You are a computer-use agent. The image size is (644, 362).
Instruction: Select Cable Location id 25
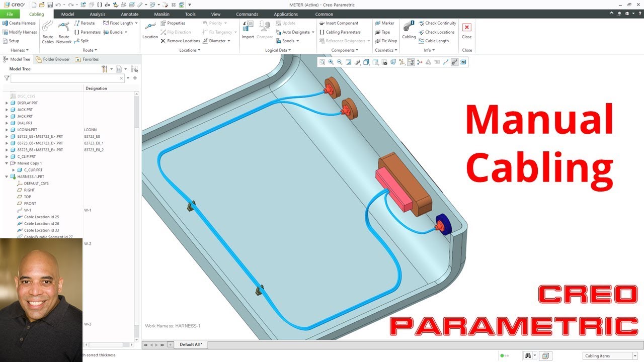click(x=41, y=217)
